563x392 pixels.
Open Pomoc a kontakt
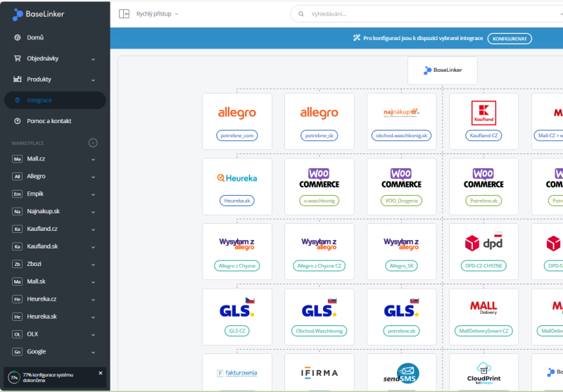coord(49,121)
